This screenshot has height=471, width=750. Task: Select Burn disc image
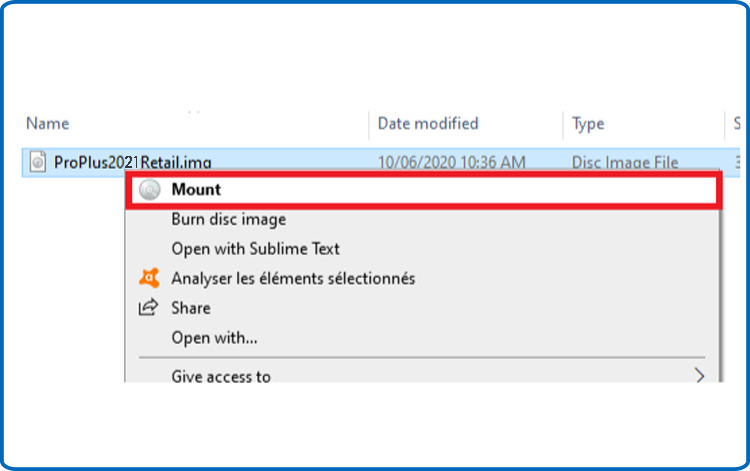(x=228, y=219)
